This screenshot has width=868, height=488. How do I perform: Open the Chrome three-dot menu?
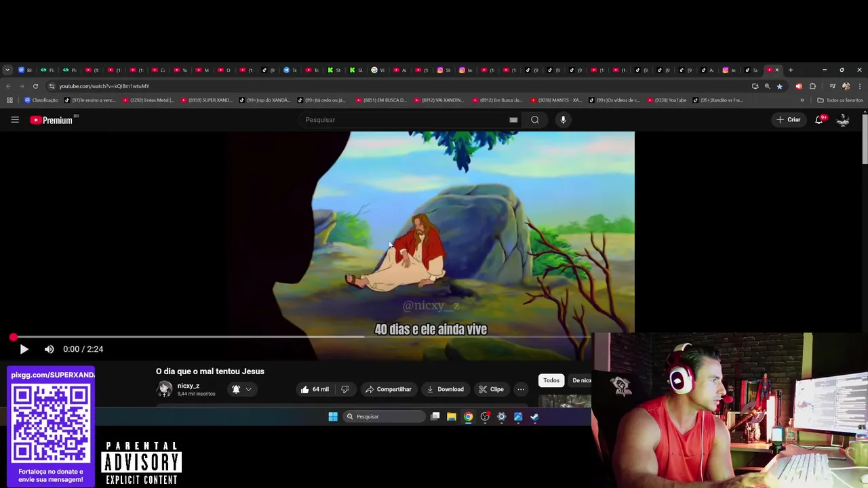tap(860, 86)
